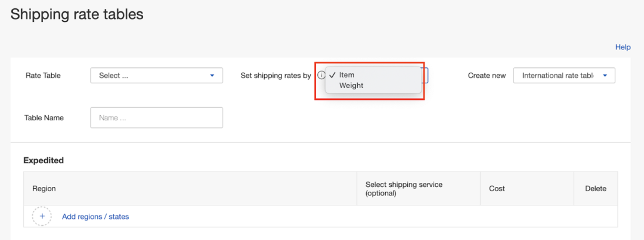This screenshot has height=240, width=644.
Task: Click the Select shipping service column header
Action: tap(404, 189)
